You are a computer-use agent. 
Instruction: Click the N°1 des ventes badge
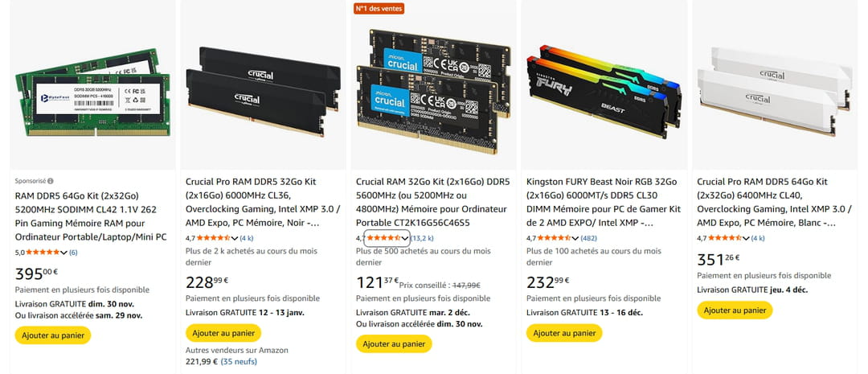[x=379, y=8]
